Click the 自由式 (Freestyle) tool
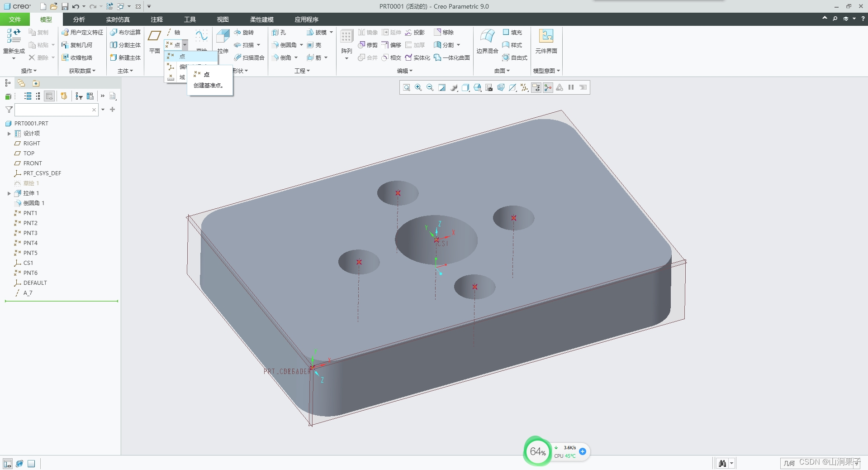This screenshot has width=868, height=470. [515, 58]
